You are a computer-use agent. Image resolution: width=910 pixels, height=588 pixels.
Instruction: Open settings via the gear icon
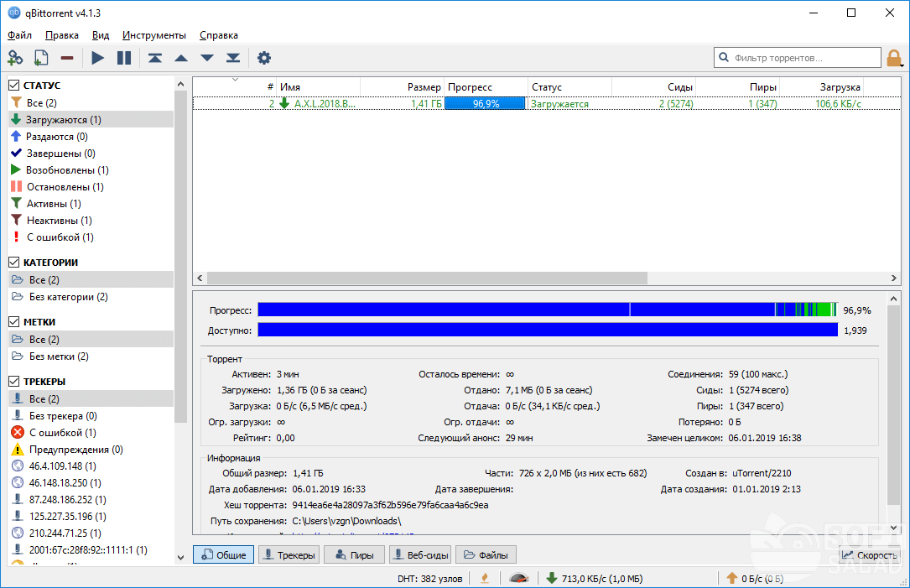pos(264,58)
